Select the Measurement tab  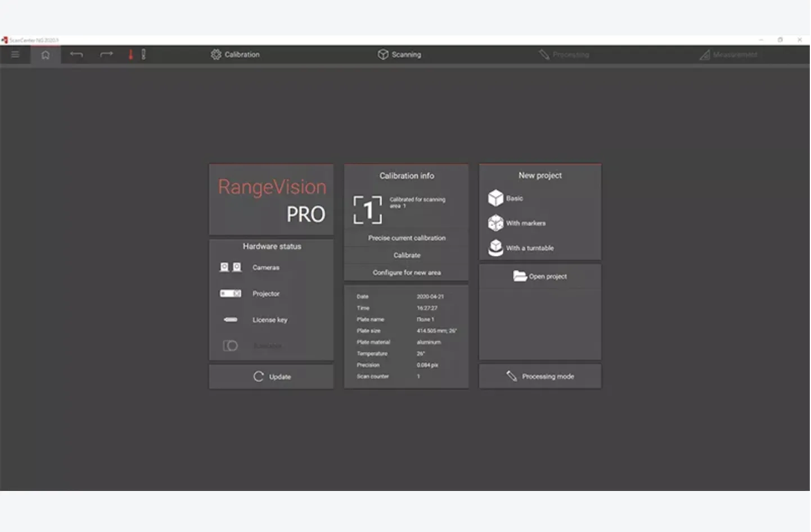728,55
